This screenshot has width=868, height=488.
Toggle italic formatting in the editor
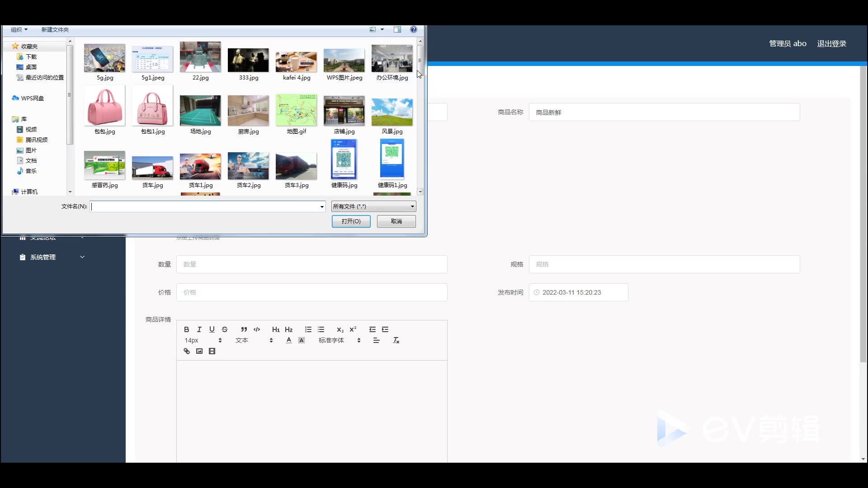pos(199,329)
